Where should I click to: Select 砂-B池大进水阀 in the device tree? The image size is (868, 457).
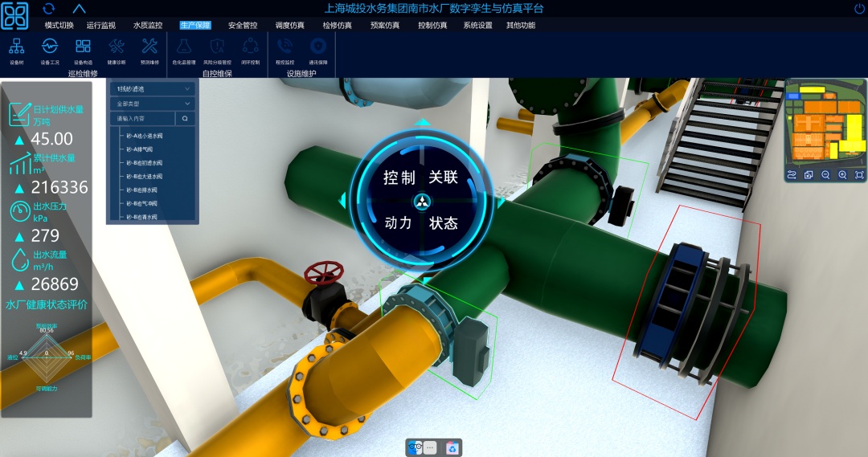point(144,177)
